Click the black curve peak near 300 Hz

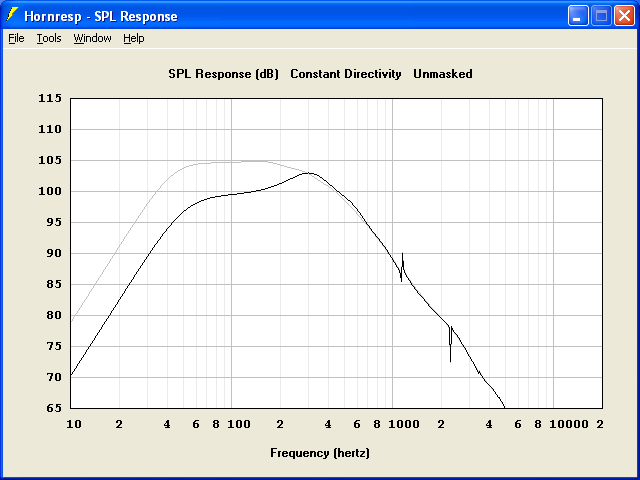[x=309, y=173]
